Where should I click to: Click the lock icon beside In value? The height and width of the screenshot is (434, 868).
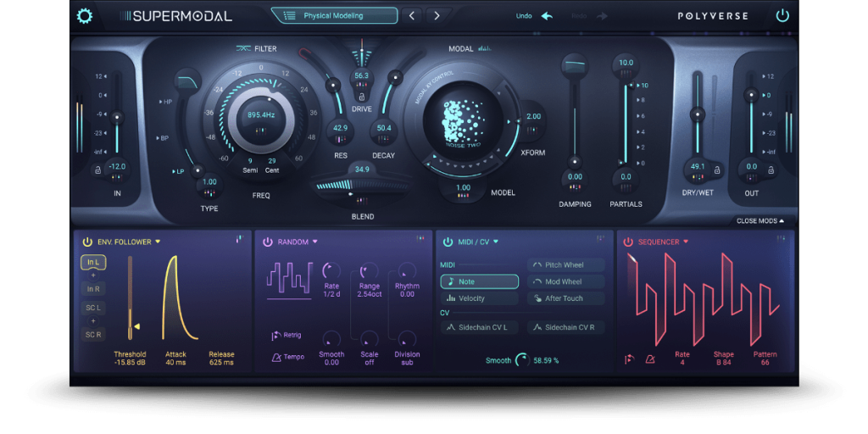[x=98, y=170]
